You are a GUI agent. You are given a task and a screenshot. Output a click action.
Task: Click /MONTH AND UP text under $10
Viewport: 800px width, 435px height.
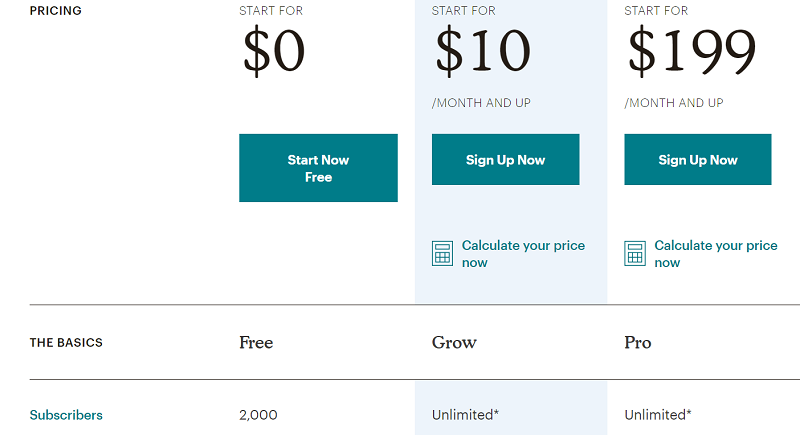click(481, 103)
